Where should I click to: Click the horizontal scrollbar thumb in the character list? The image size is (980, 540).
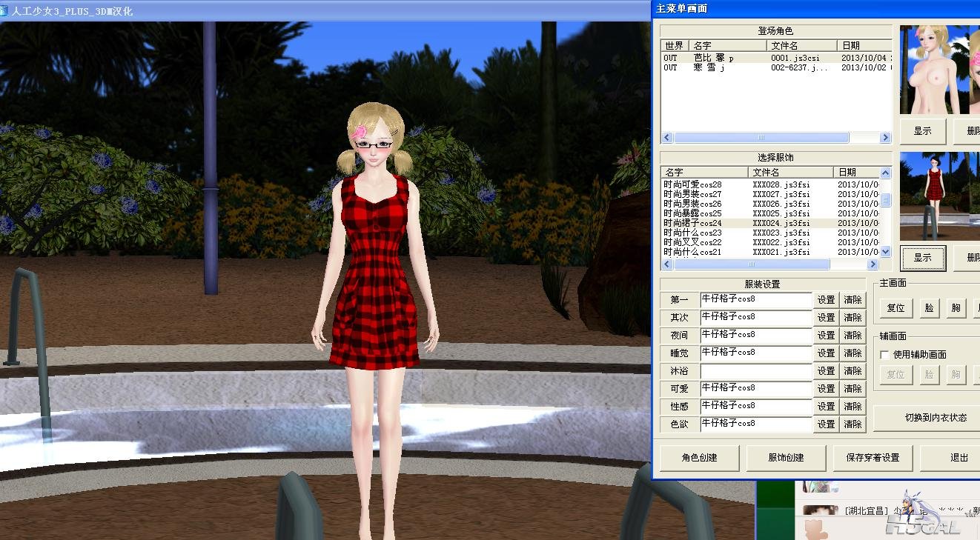tap(761, 138)
